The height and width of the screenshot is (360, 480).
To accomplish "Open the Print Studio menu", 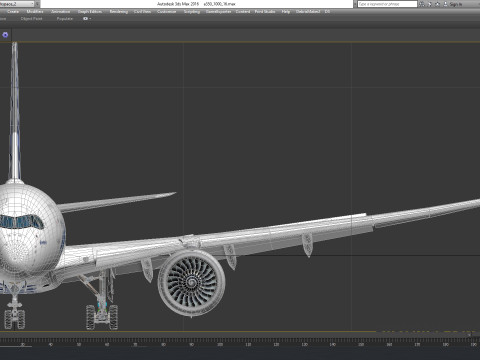I will coord(265,12).
